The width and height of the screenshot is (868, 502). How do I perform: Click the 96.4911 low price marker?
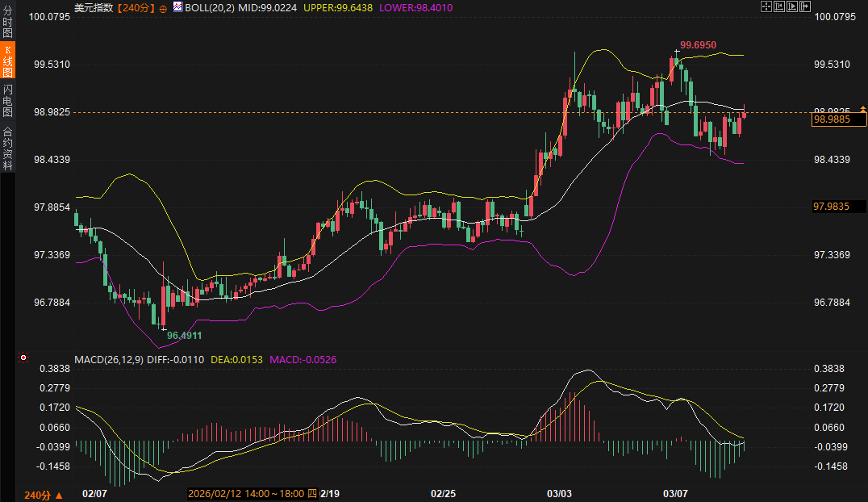(184, 334)
